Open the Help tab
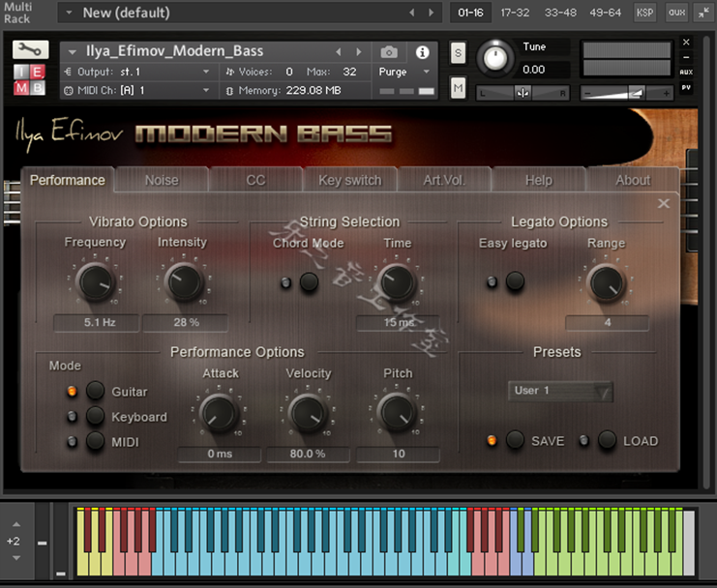 tap(539, 181)
